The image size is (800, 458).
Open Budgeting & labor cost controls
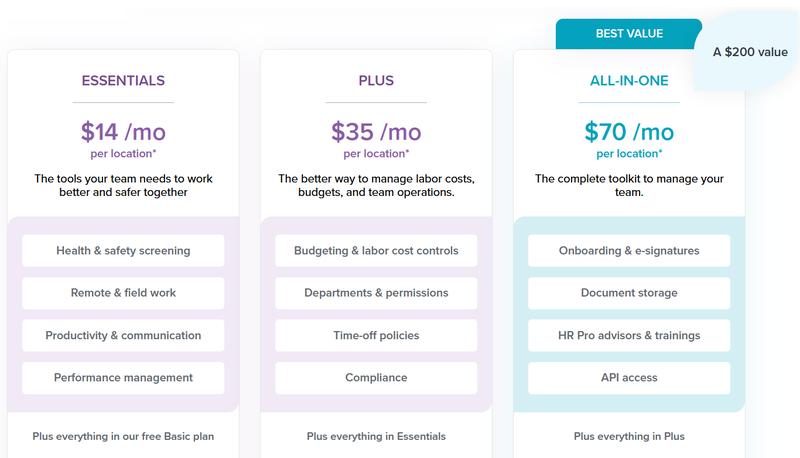pos(376,250)
